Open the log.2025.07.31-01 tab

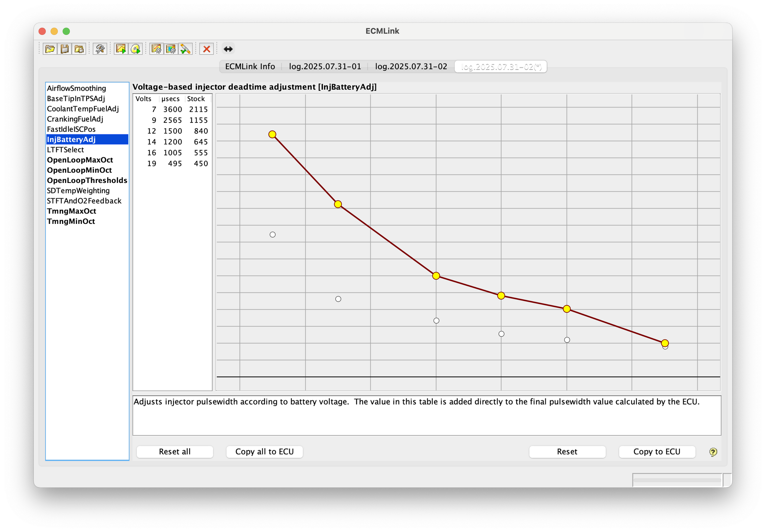[325, 67]
